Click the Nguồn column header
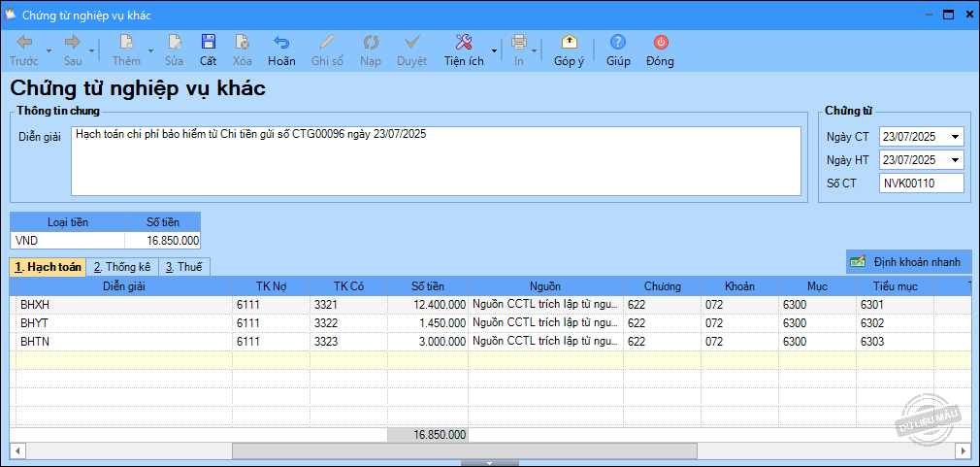The width and height of the screenshot is (980, 467). coord(545,285)
